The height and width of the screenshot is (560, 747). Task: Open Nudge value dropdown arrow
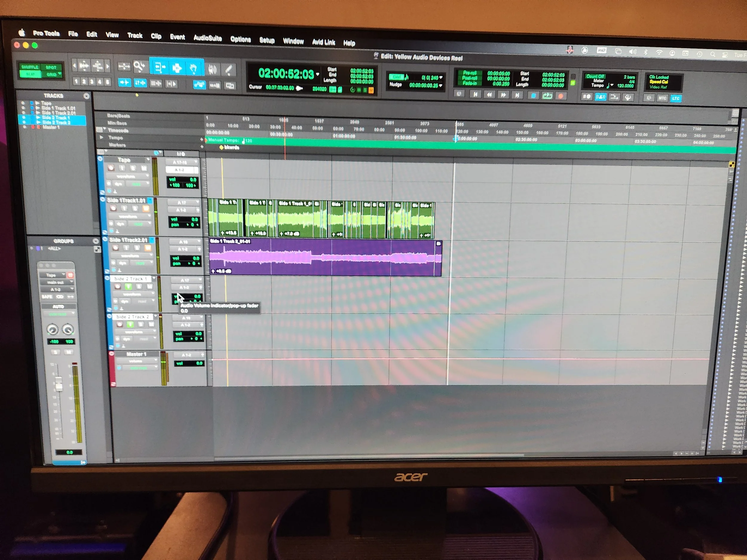point(441,86)
